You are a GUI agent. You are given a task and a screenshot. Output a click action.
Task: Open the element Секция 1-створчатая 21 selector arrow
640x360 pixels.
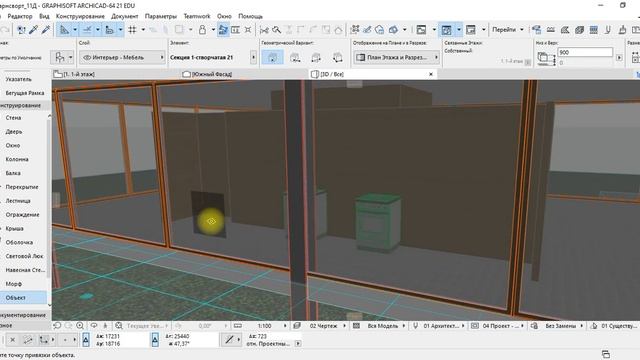pos(253,58)
